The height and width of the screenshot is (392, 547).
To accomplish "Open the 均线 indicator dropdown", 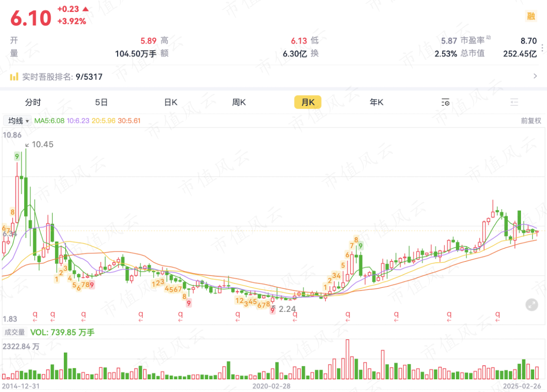I will coord(17,121).
